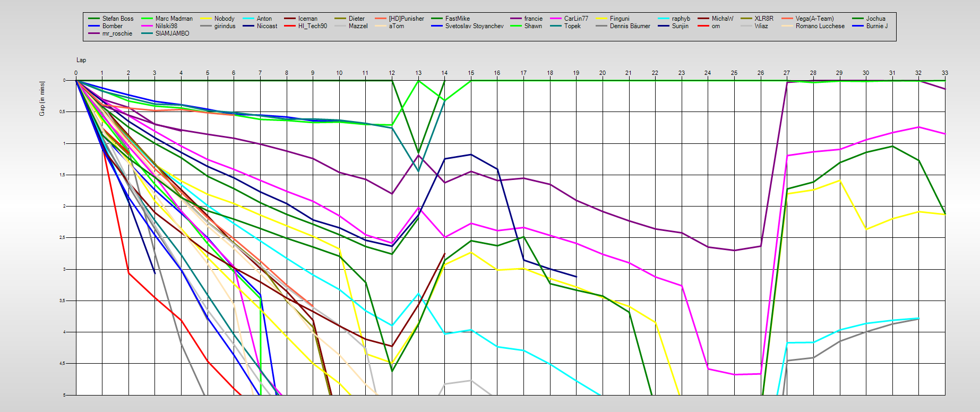Click the Vega(A-Team) legend label
980x412 pixels.
pos(814,19)
